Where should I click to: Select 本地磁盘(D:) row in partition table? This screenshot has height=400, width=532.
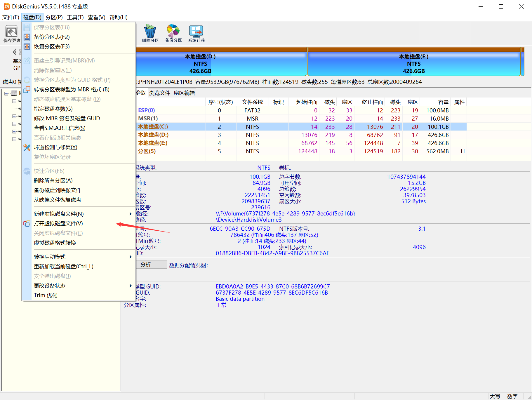301,135
